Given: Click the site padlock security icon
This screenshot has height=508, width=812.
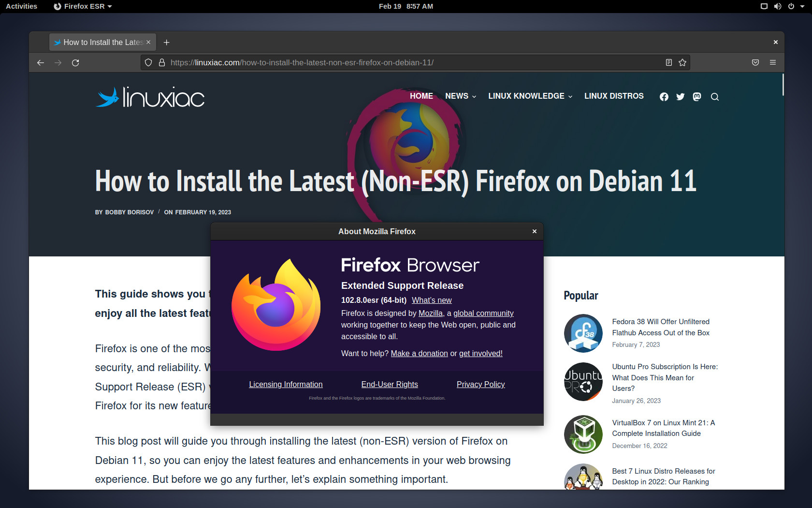Looking at the screenshot, I should click(162, 62).
